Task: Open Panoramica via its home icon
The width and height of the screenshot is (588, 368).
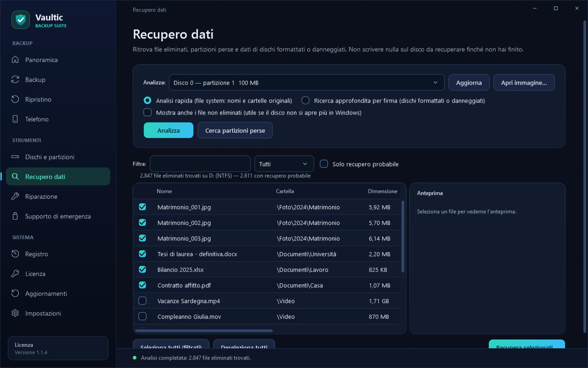Action: click(x=15, y=60)
